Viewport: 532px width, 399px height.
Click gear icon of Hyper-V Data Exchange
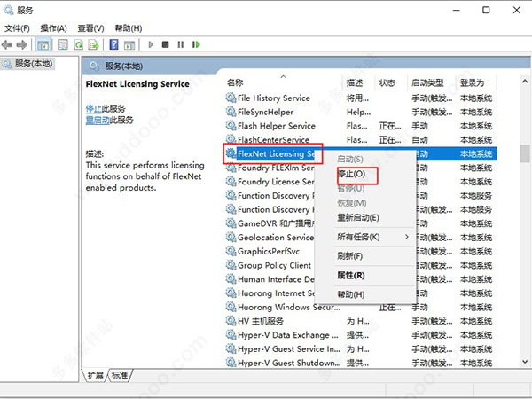click(231, 334)
